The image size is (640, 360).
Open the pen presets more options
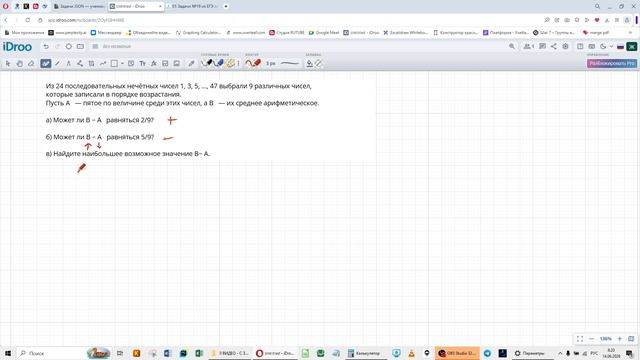point(238,63)
